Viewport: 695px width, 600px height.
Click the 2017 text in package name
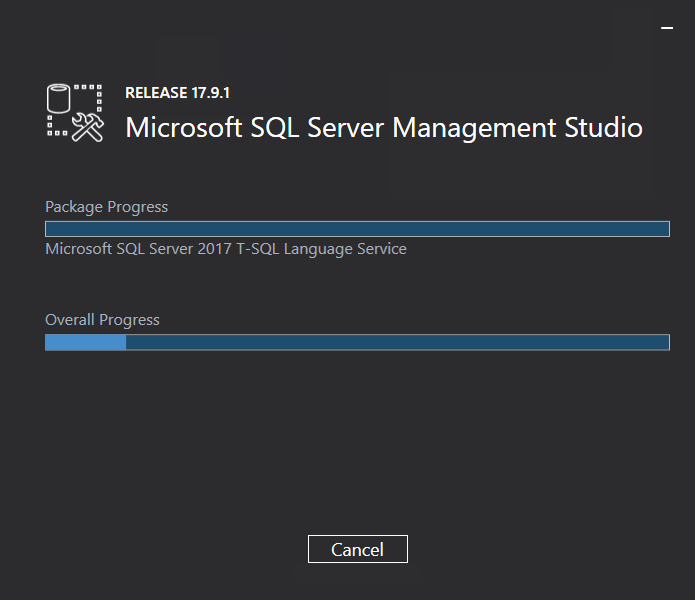(215, 249)
